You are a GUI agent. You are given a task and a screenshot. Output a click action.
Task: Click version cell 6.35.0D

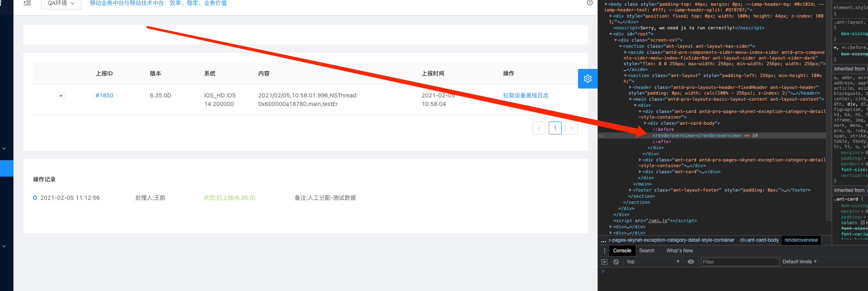(160, 95)
